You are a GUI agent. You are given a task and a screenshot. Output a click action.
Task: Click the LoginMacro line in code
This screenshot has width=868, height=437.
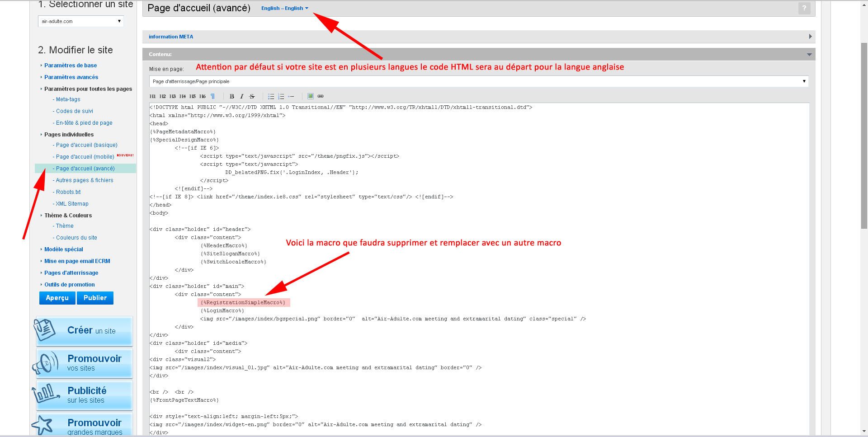point(222,311)
